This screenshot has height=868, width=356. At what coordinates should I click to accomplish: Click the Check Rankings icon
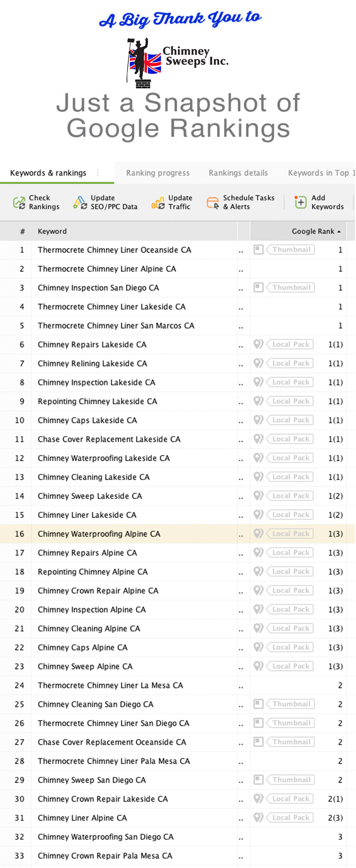[19, 203]
